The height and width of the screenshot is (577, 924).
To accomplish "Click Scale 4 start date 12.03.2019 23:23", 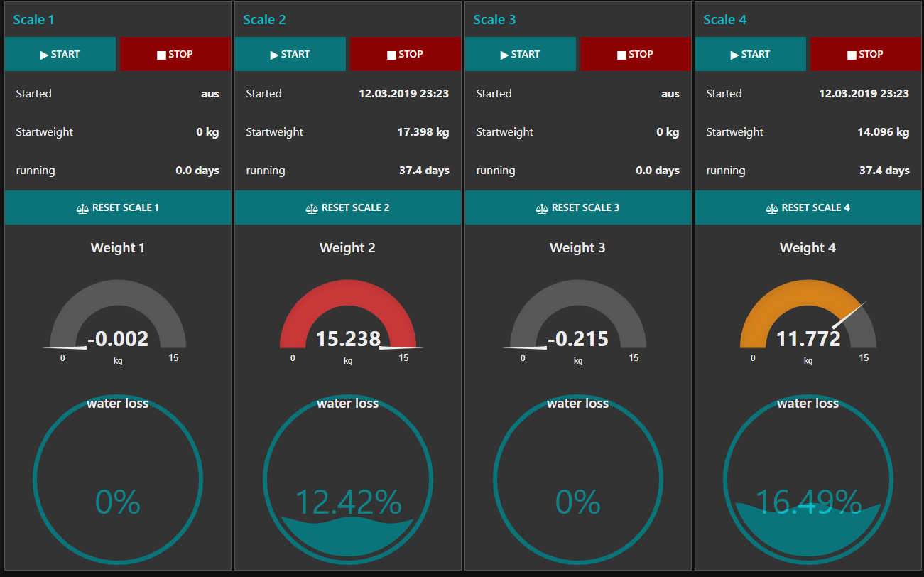I will (x=864, y=94).
